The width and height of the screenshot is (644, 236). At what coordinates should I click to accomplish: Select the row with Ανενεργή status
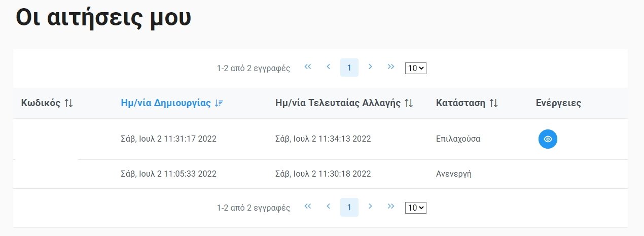click(320, 174)
